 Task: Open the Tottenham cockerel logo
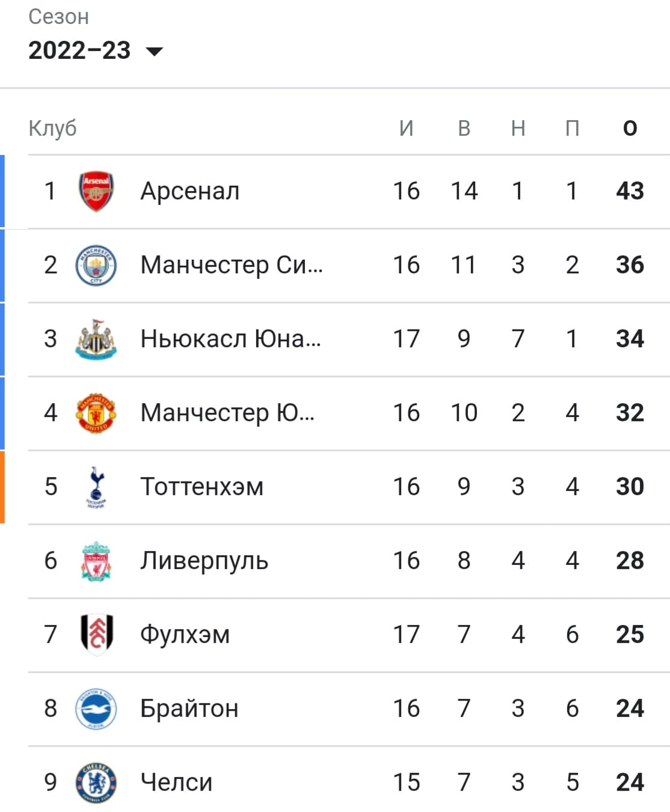96,487
